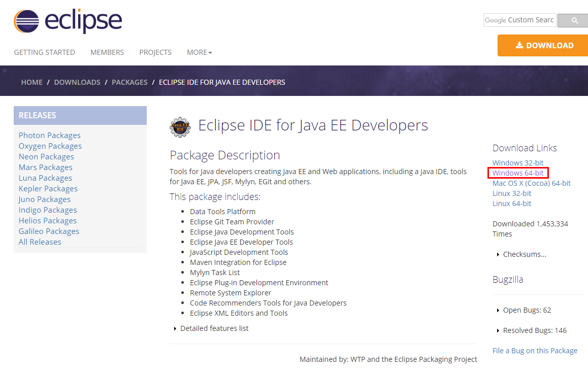Viewport: 588px width, 370px height.
Task: Click Eclipse Plug-in Development Environment item
Action: point(259,283)
